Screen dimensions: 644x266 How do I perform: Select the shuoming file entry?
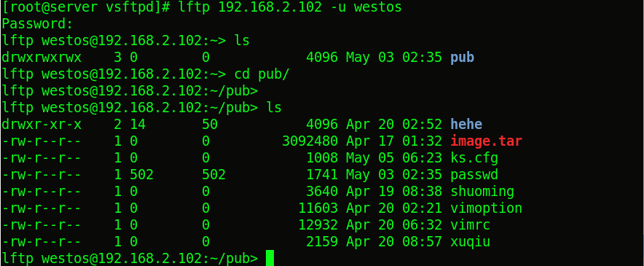coord(482,192)
